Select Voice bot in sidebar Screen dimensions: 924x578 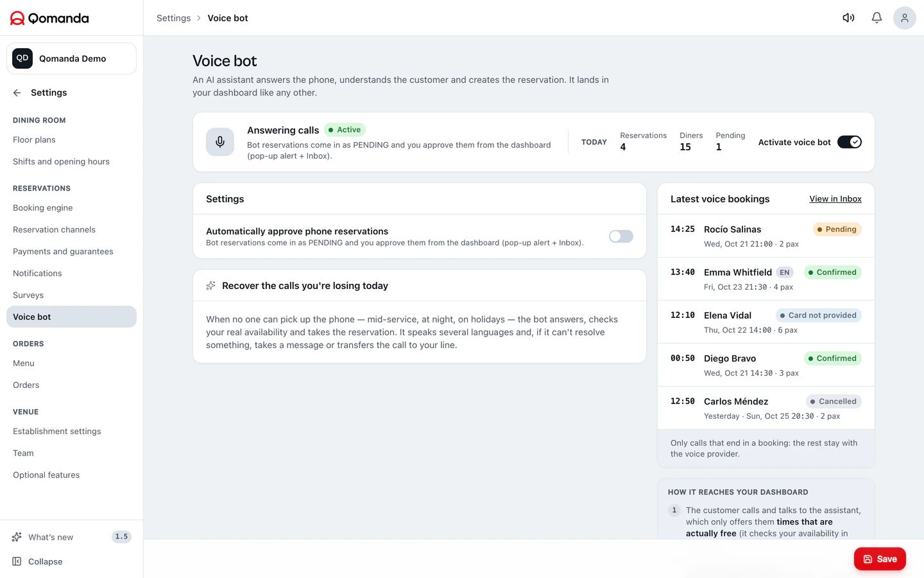(x=71, y=317)
